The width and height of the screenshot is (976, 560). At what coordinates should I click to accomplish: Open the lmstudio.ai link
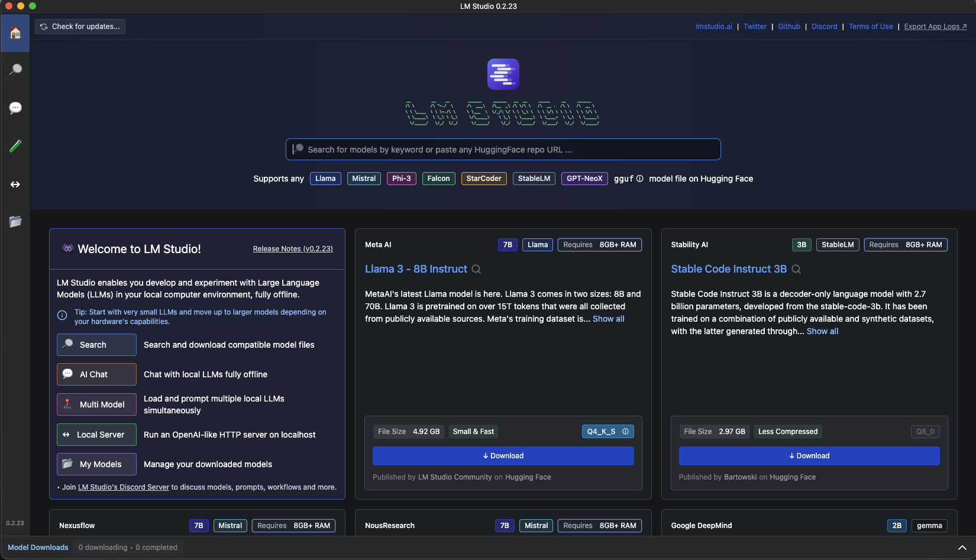pos(713,27)
